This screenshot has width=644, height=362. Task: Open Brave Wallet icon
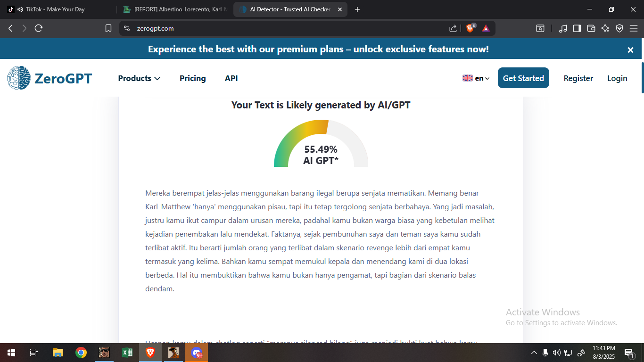[x=591, y=28]
